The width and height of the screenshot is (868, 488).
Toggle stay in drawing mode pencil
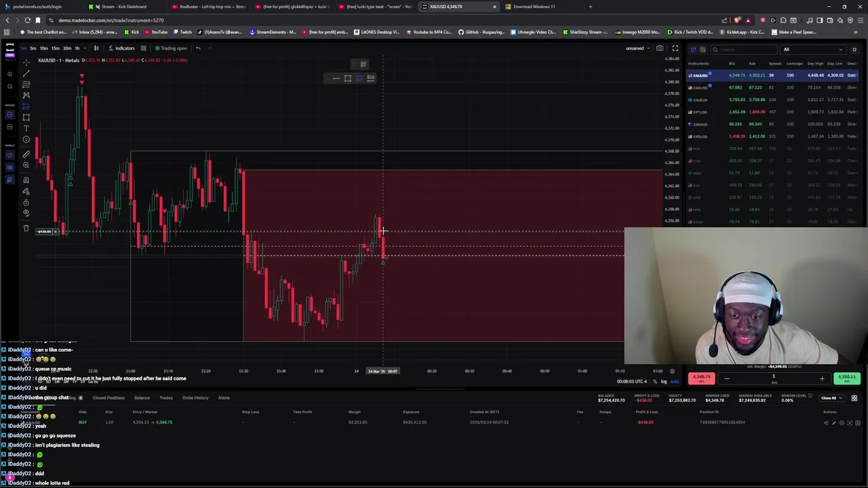26,191
